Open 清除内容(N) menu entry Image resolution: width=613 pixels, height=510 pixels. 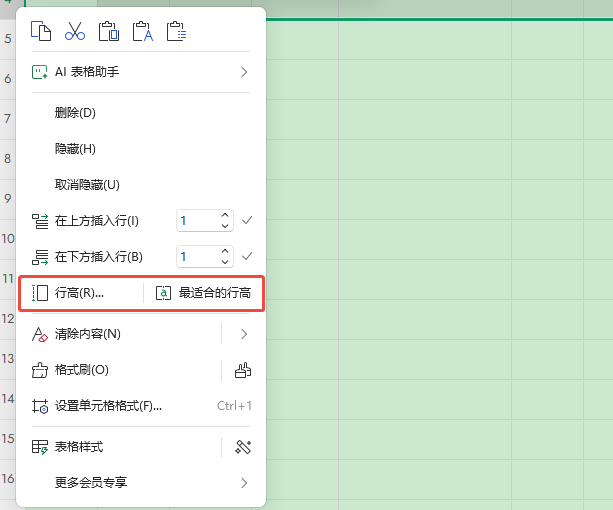[x=88, y=334]
